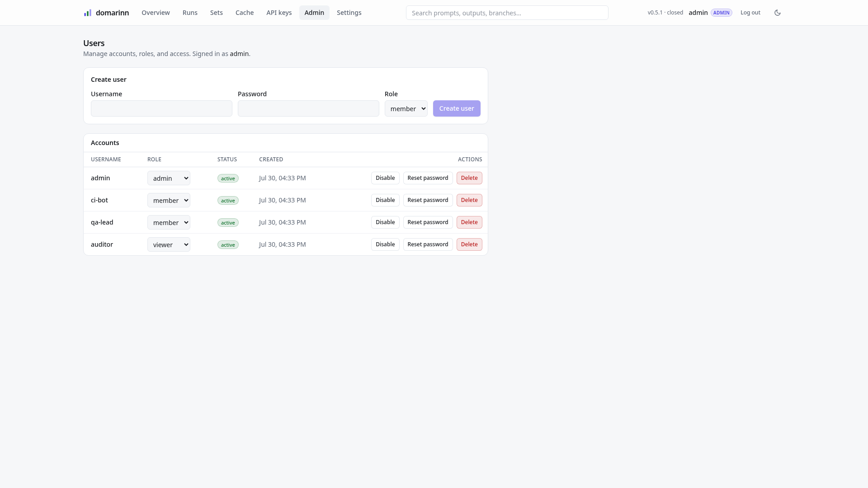
Task: Click the Accounts panel heading
Action: [105, 143]
